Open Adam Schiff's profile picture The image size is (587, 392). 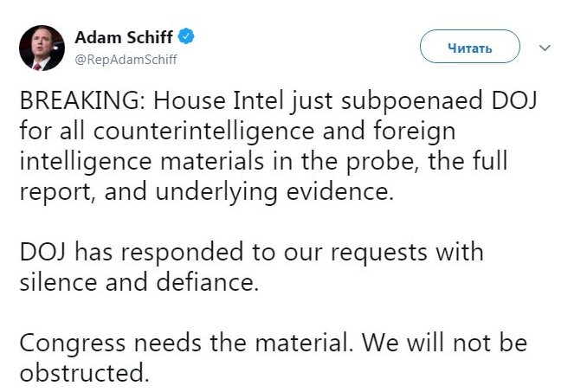[x=42, y=48]
